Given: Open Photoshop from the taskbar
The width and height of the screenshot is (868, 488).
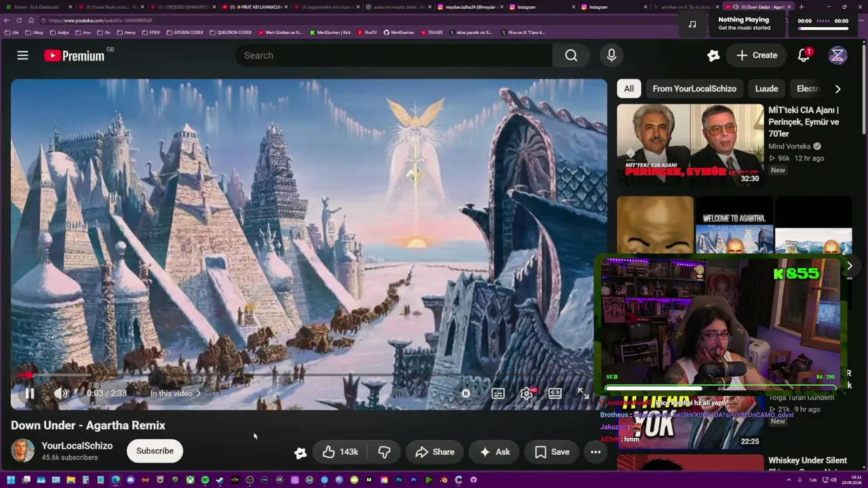Looking at the screenshot, I should tap(399, 480).
